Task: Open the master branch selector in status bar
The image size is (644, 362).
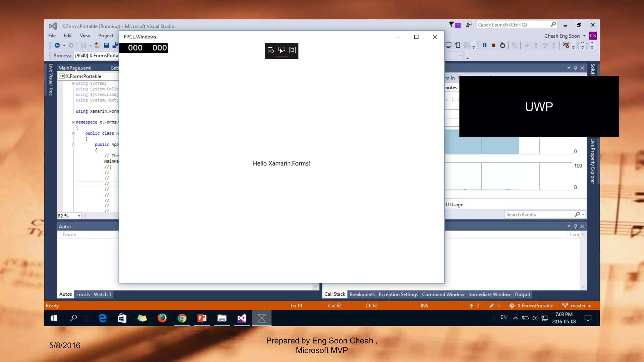Action: point(577,306)
